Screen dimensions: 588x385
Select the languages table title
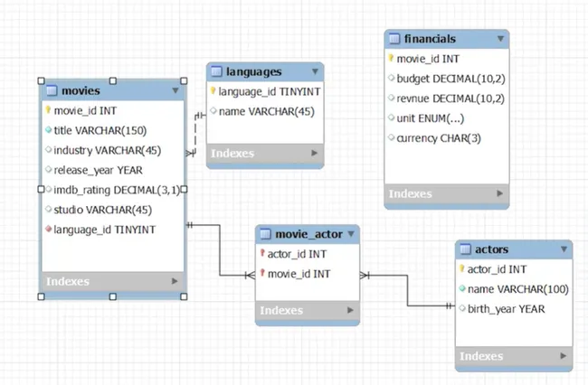(254, 72)
